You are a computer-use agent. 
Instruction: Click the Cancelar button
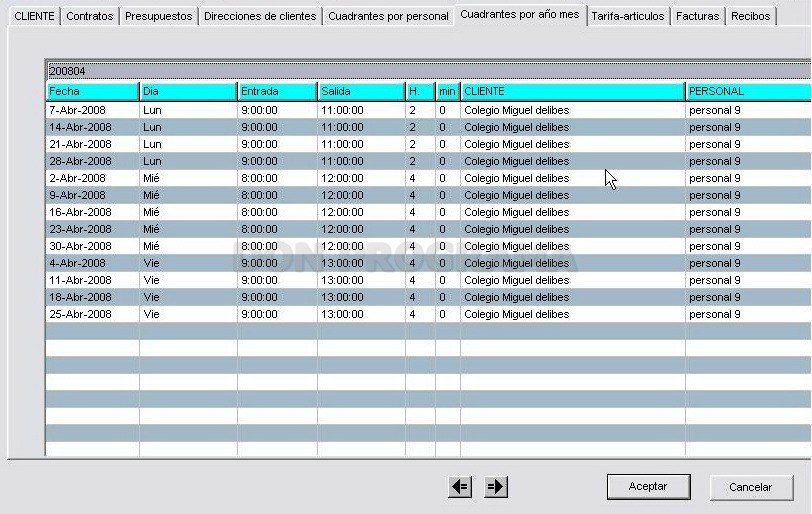(x=751, y=487)
